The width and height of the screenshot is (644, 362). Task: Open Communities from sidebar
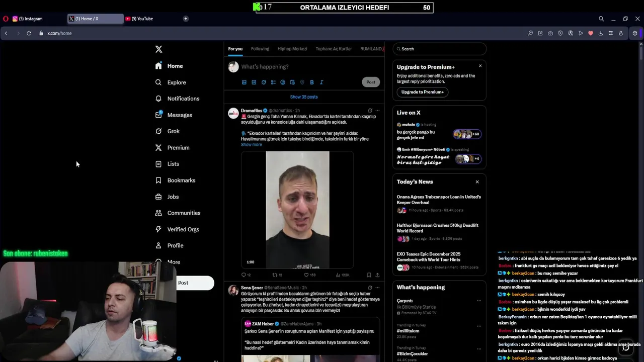pyautogui.click(x=178, y=213)
